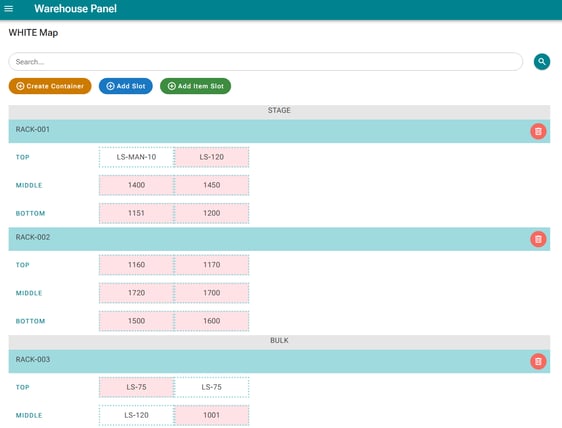562x428 pixels.
Task: Delete RACK-003 with its trash icon
Action: point(538,361)
